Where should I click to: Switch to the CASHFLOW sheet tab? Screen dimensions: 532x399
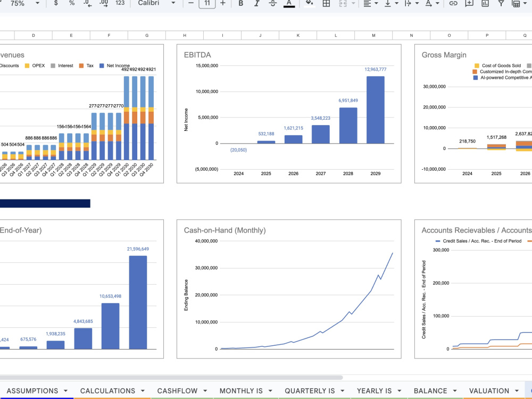[x=177, y=391]
